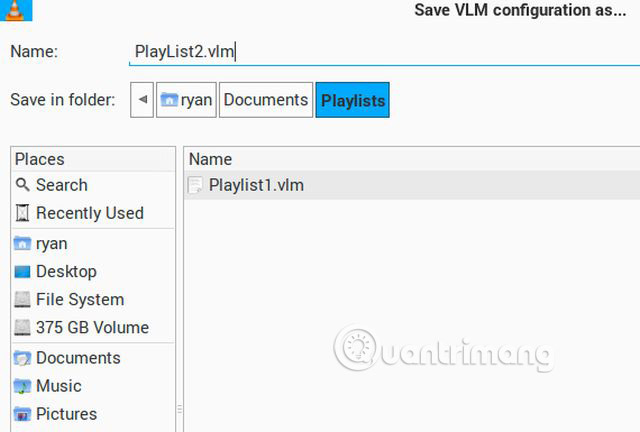The width and height of the screenshot is (640, 432).
Task: Click the 375 GB Volume drive icon
Action: coord(23,328)
